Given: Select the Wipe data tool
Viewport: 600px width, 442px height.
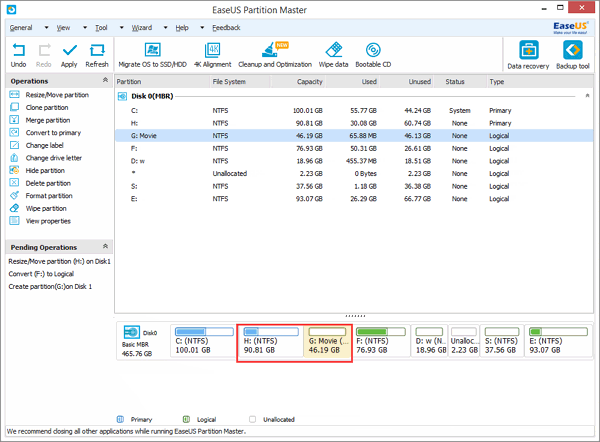Looking at the screenshot, I should click(x=334, y=55).
